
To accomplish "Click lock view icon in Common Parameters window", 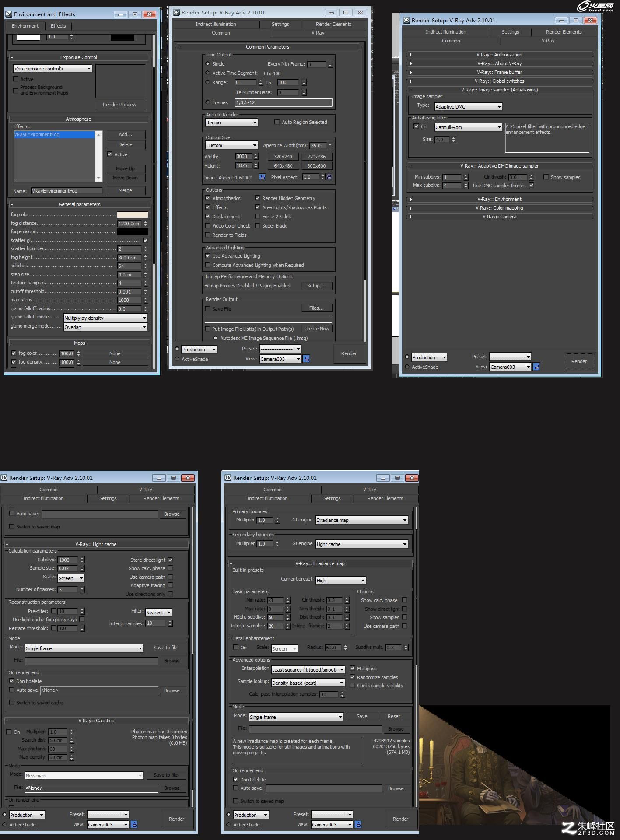I will 307,359.
